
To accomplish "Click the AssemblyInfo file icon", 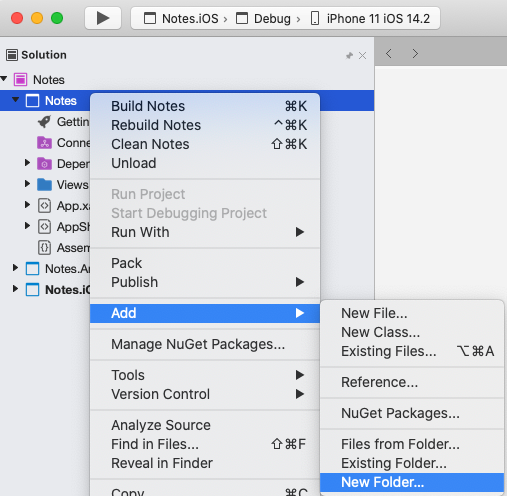I will 44,248.
